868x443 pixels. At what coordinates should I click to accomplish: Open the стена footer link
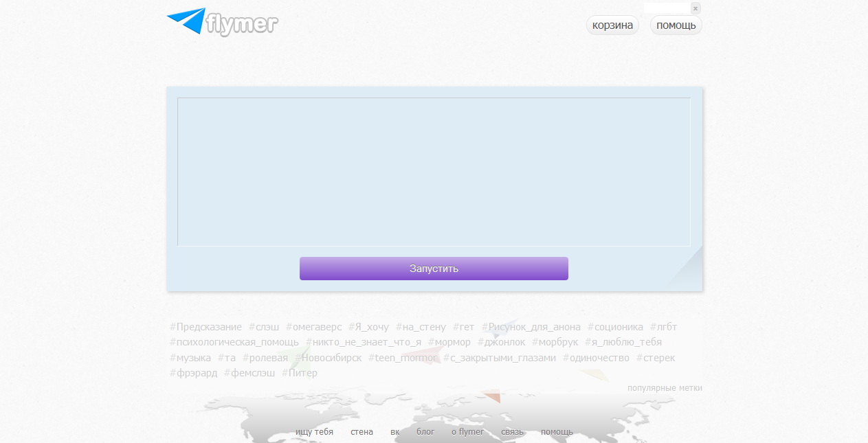pyautogui.click(x=361, y=432)
